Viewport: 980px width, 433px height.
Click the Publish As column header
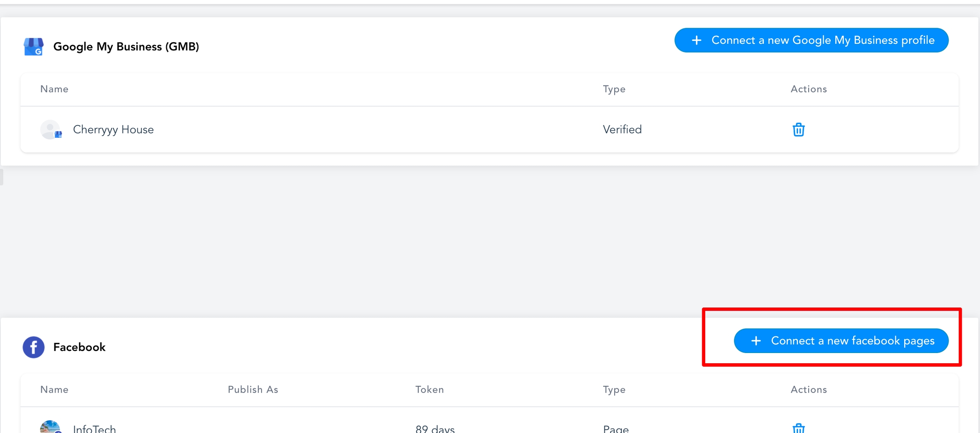pyautogui.click(x=253, y=389)
